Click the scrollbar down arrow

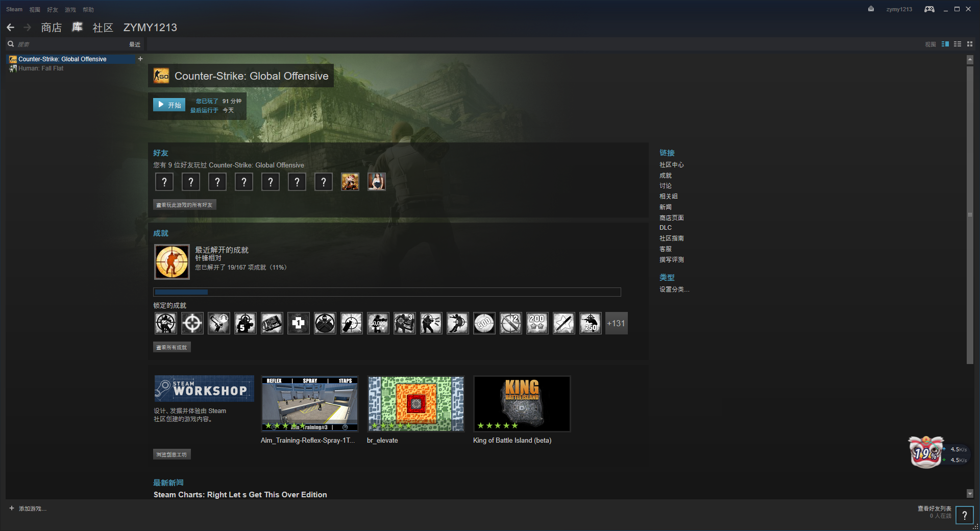click(970, 494)
